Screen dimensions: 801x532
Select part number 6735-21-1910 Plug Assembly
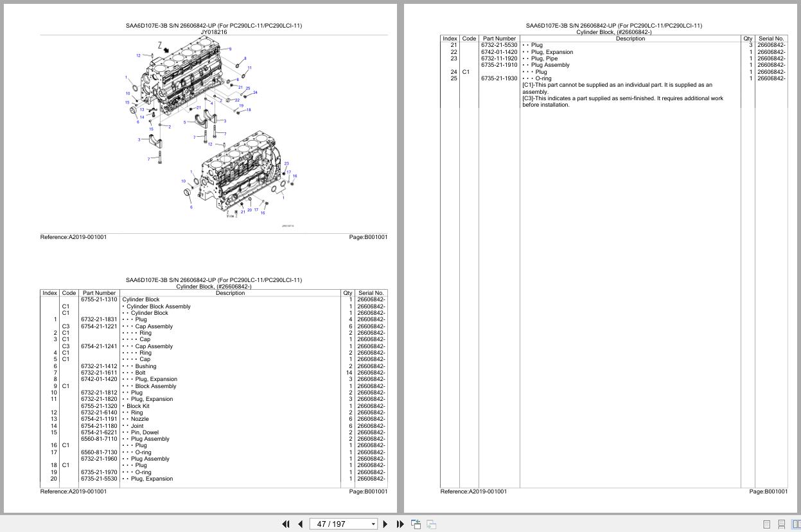click(499, 65)
